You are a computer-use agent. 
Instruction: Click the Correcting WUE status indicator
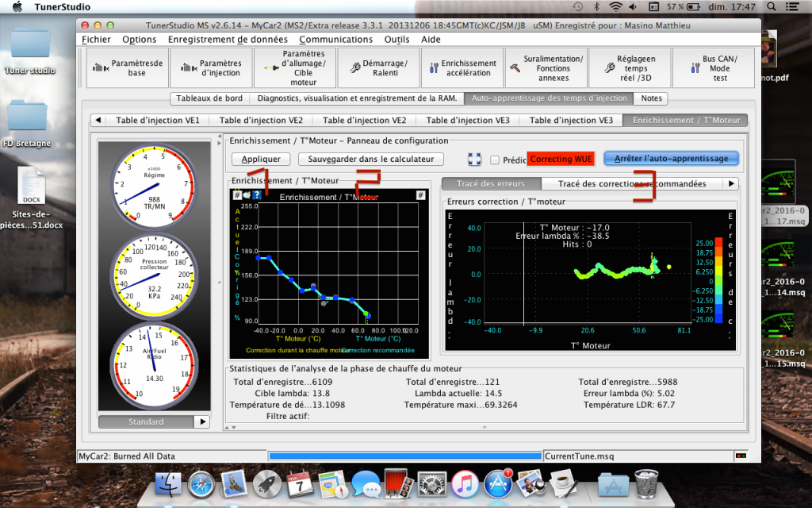tap(561, 159)
